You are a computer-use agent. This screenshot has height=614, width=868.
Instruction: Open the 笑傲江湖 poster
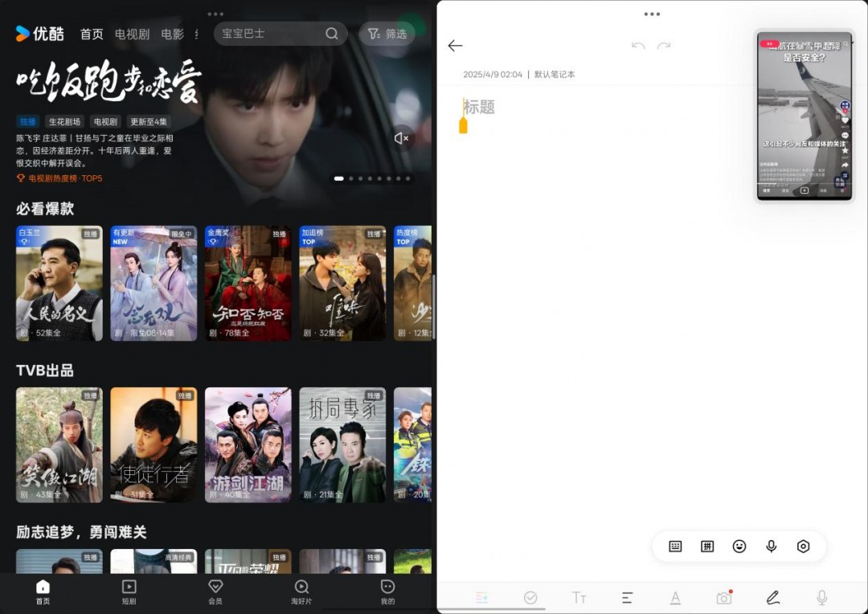59,445
